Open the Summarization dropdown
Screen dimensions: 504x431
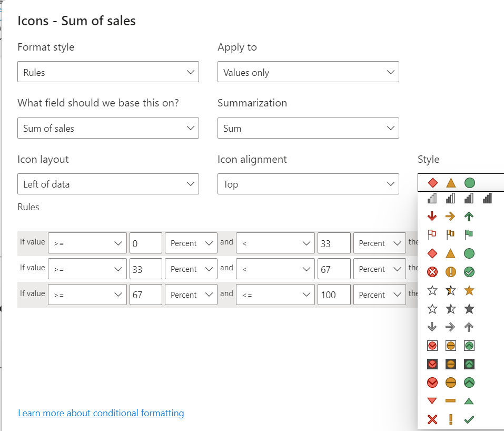(308, 128)
